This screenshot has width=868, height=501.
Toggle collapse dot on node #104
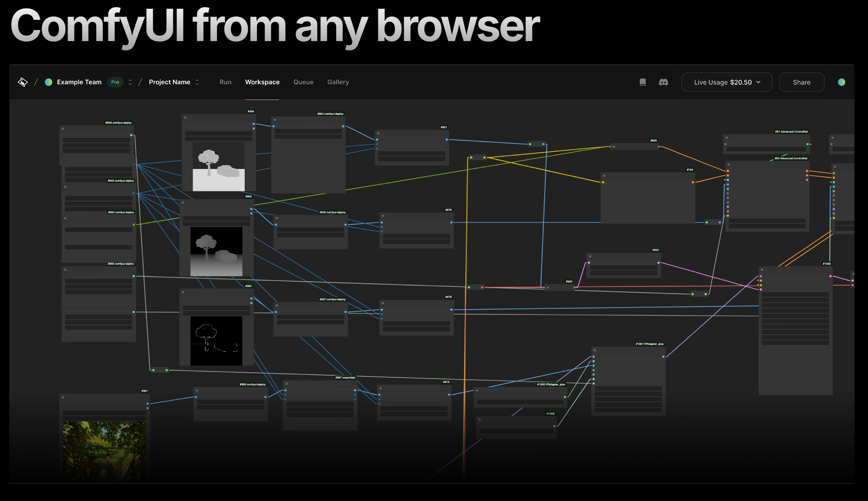coord(604,175)
